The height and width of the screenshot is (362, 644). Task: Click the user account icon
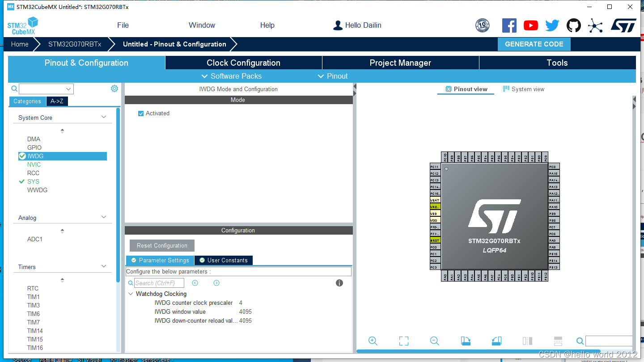(338, 25)
